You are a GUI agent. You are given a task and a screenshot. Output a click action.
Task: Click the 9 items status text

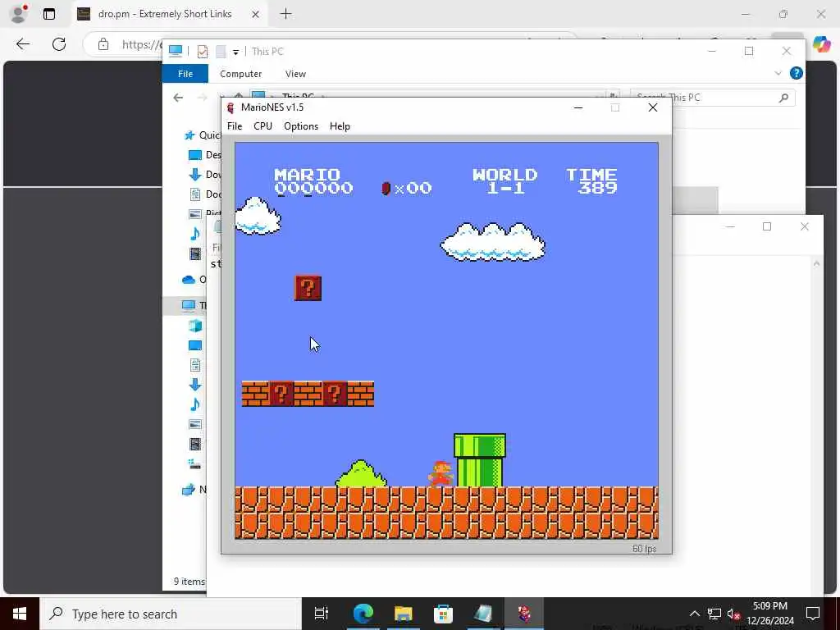(189, 582)
